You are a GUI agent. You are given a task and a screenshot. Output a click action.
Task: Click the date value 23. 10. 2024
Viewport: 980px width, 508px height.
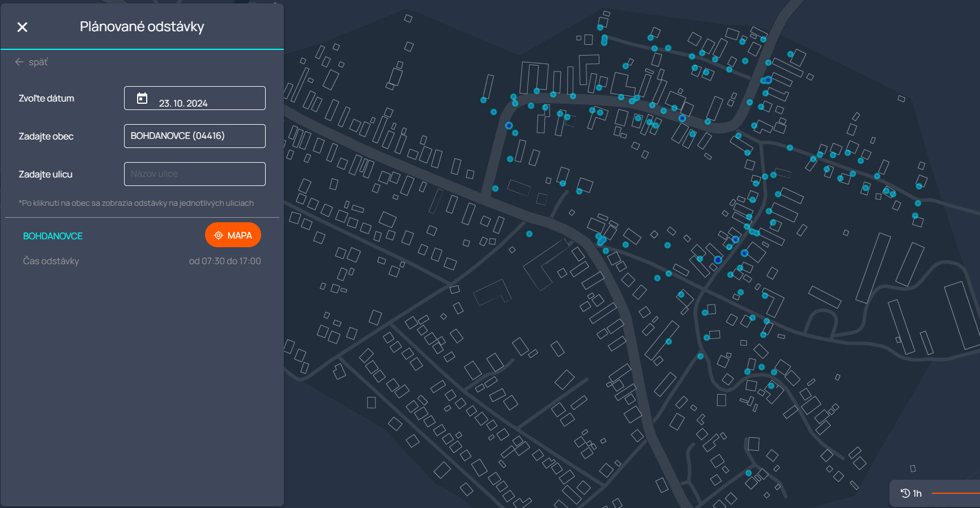point(183,103)
